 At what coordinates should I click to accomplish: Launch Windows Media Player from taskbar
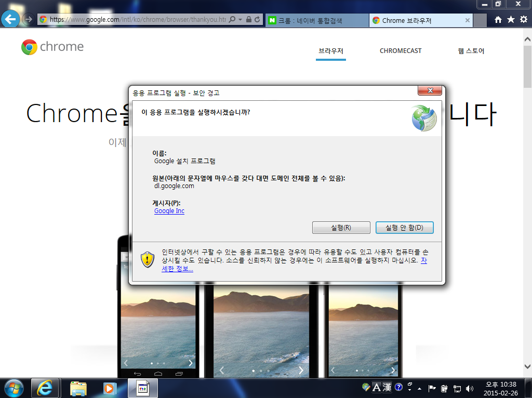click(110, 388)
